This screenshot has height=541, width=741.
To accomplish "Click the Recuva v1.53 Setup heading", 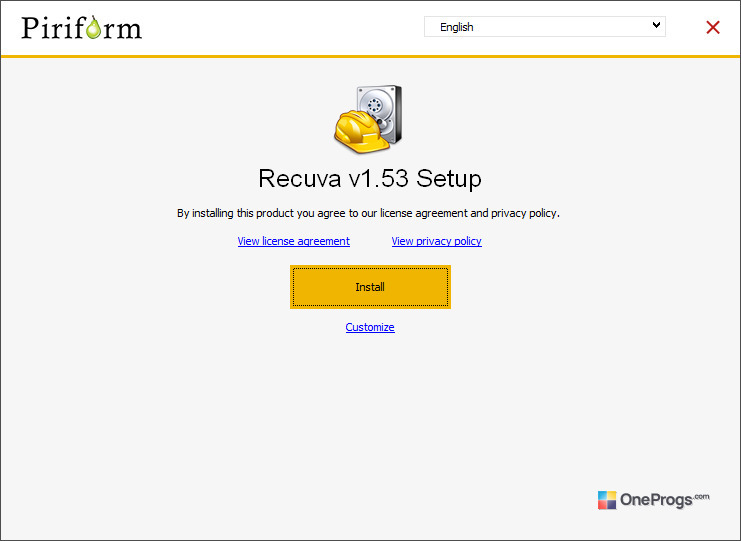I will click(370, 179).
